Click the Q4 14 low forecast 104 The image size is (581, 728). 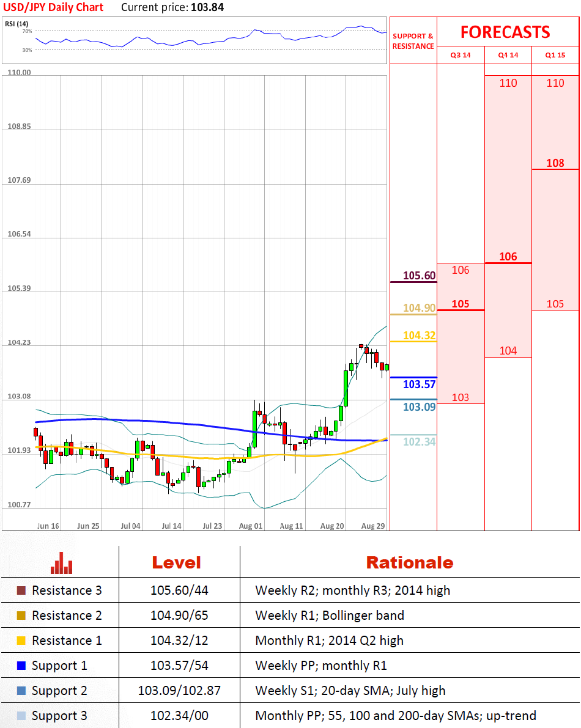click(x=508, y=350)
